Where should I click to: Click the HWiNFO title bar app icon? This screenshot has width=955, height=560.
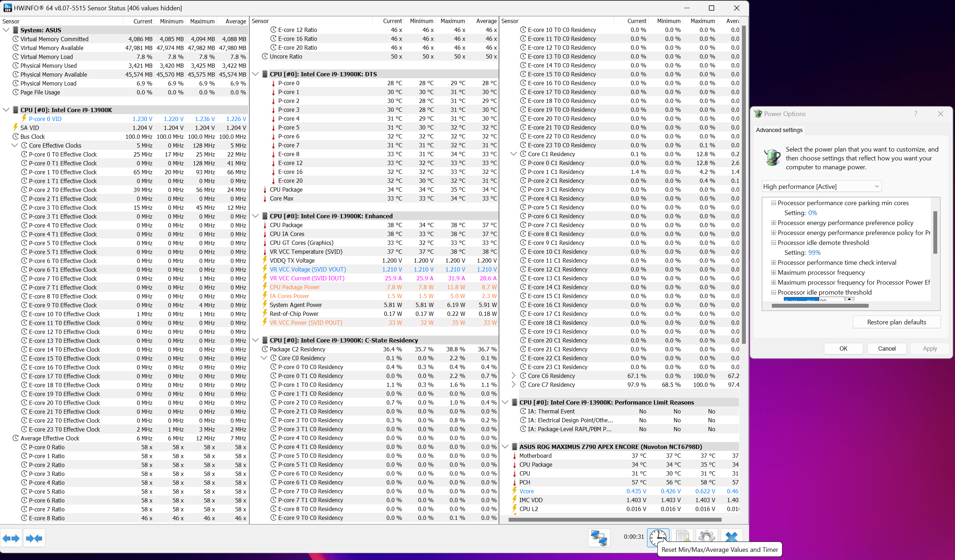pyautogui.click(x=7, y=8)
